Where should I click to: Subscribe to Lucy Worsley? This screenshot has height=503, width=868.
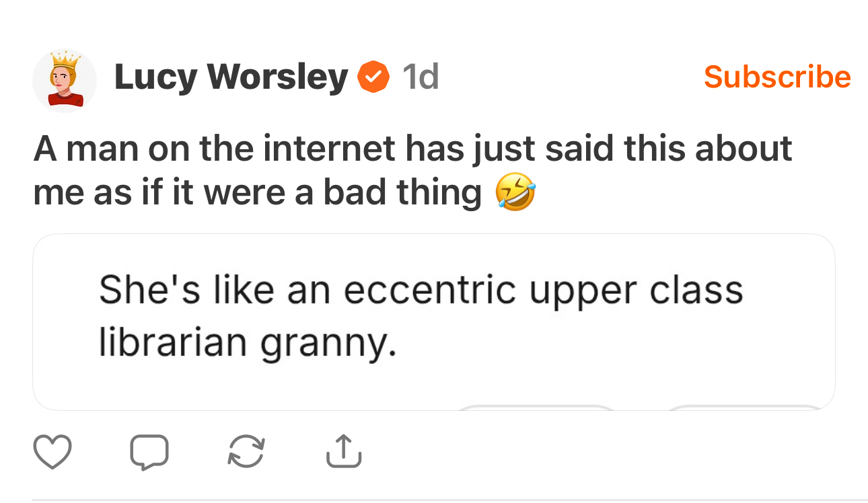(777, 77)
